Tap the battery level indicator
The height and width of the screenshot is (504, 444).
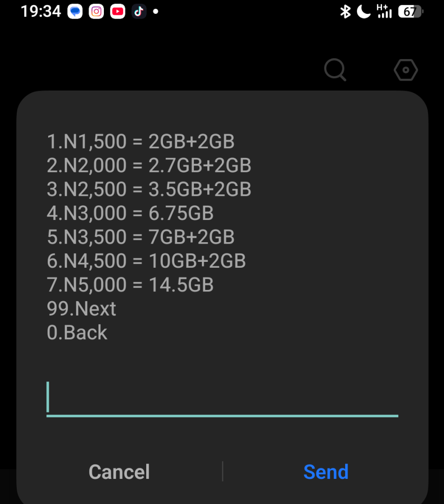[411, 11]
